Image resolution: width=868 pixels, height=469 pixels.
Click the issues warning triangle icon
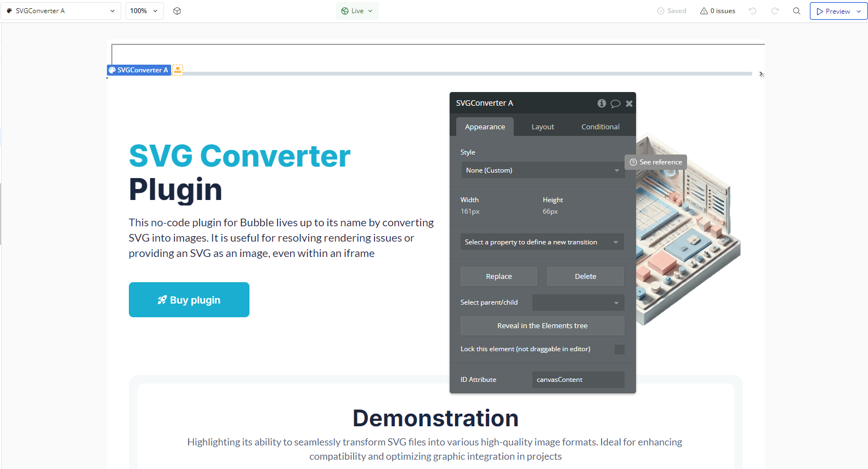click(704, 11)
